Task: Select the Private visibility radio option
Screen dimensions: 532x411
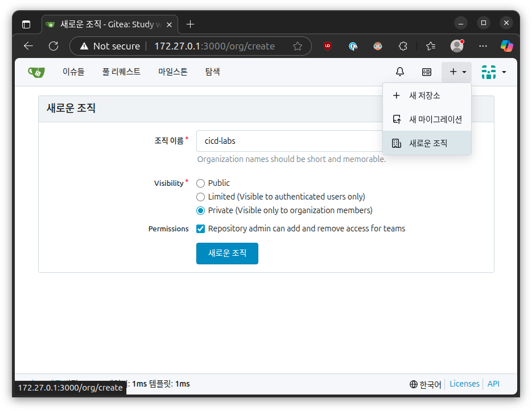Action: coord(200,210)
